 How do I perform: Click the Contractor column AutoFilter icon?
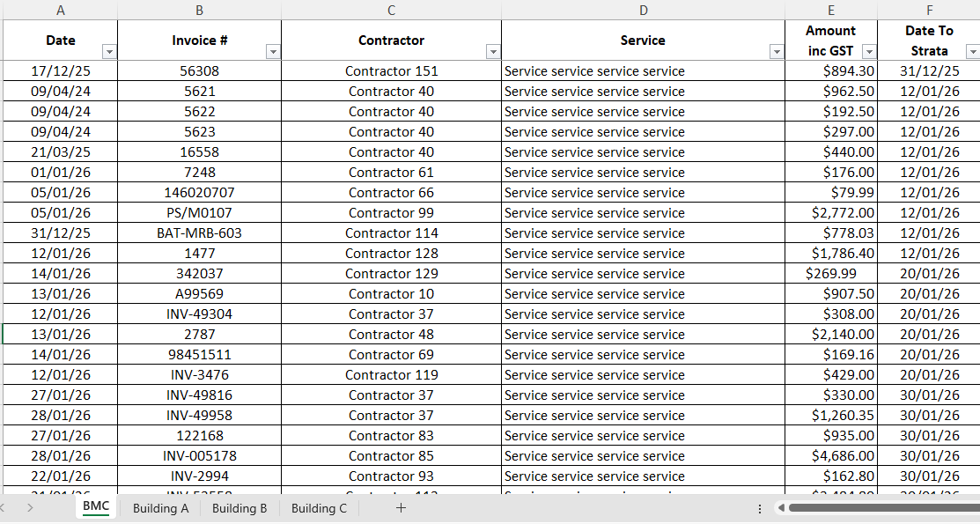tap(493, 51)
